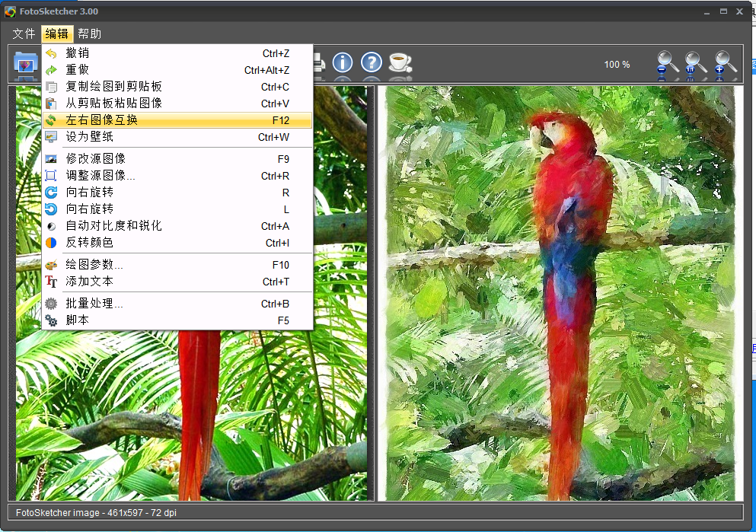Image resolution: width=756 pixels, height=532 pixels.
Task: Choose 重做 from the edit menu
Action: (x=77, y=70)
